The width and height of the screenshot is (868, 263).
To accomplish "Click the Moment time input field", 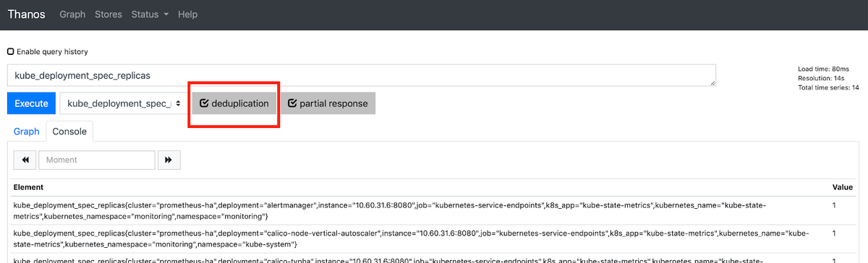I will click(96, 160).
